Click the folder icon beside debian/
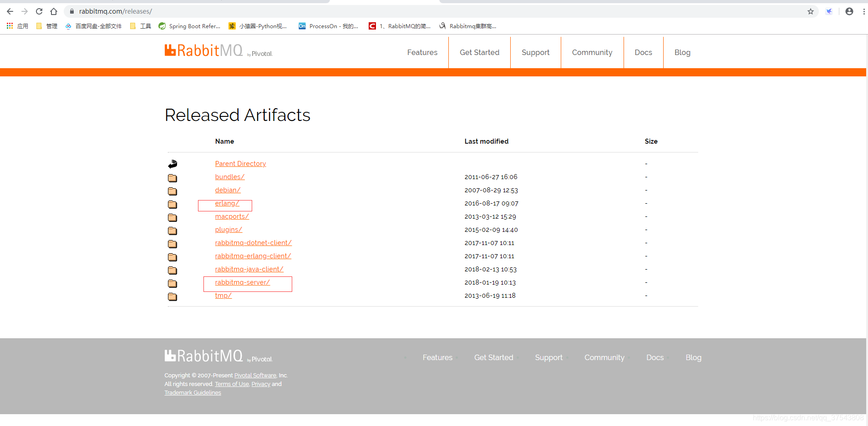 tap(173, 191)
